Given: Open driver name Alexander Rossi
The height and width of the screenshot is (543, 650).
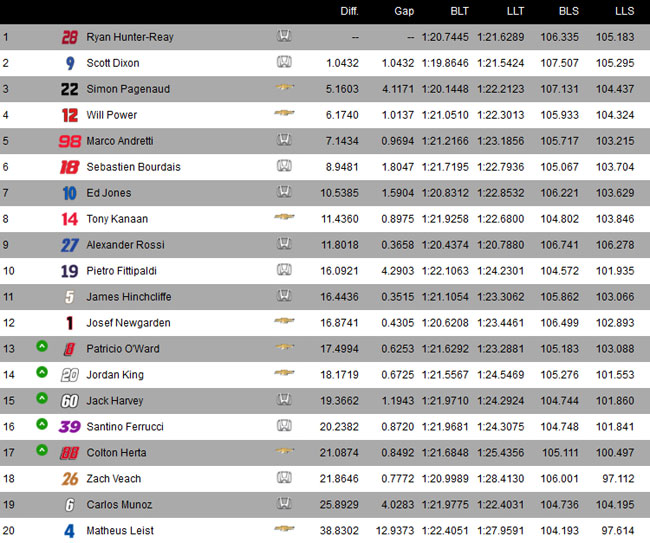Looking at the screenshot, I should click(126, 245).
